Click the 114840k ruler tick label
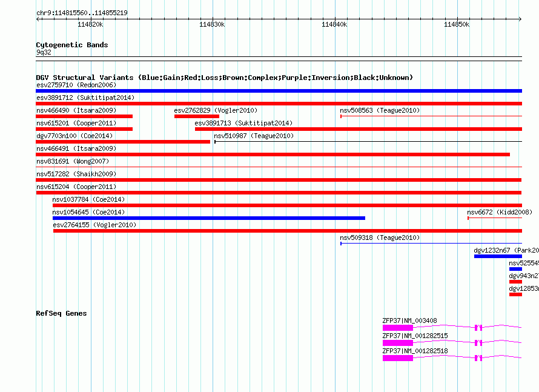The height and width of the screenshot is (392, 539). 334,24
